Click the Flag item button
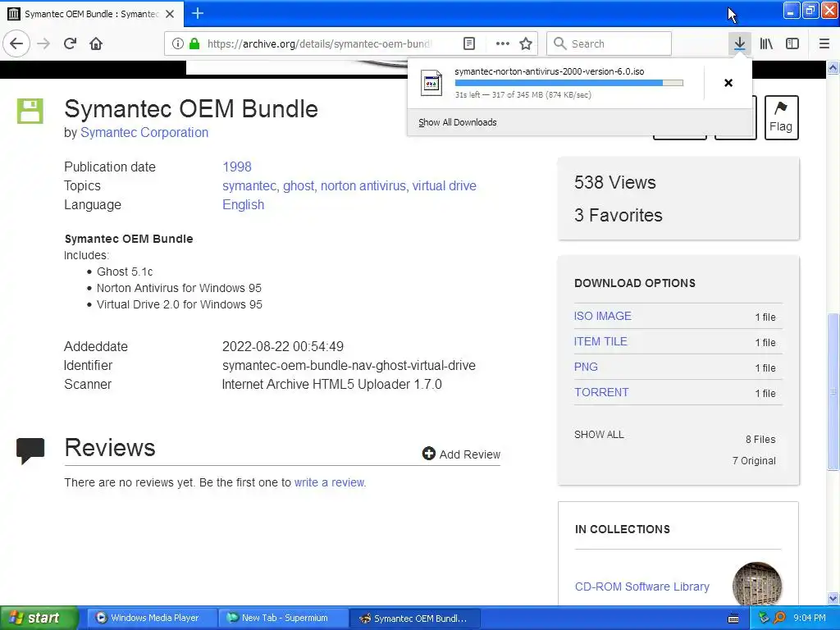The height and width of the screenshot is (630, 840). point(781,117)
